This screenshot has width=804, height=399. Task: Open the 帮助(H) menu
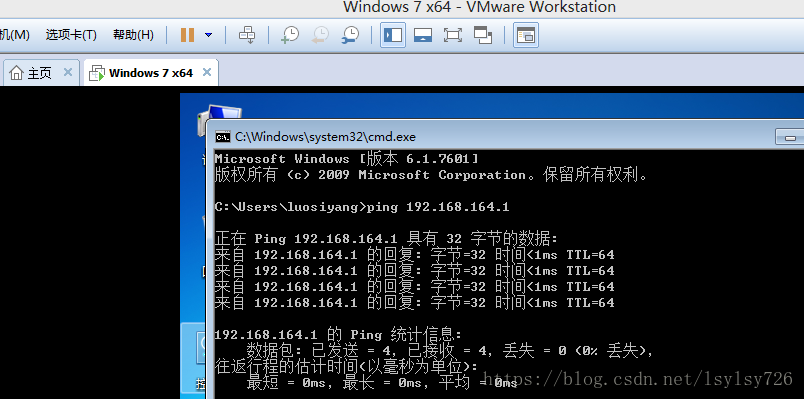click(133, 35)
